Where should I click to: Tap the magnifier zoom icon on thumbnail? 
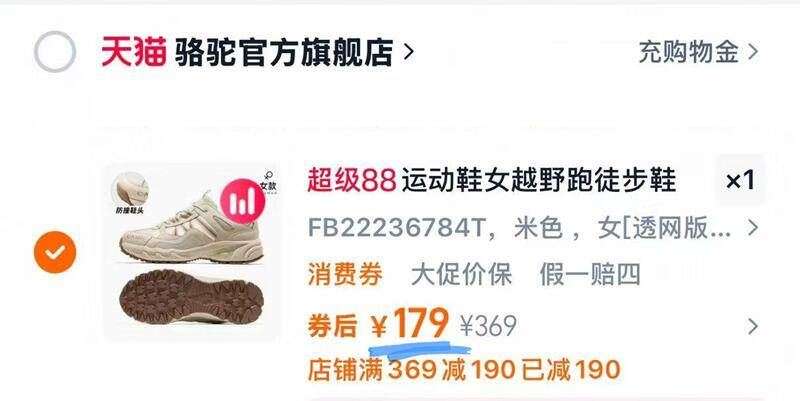coord(269,176)
